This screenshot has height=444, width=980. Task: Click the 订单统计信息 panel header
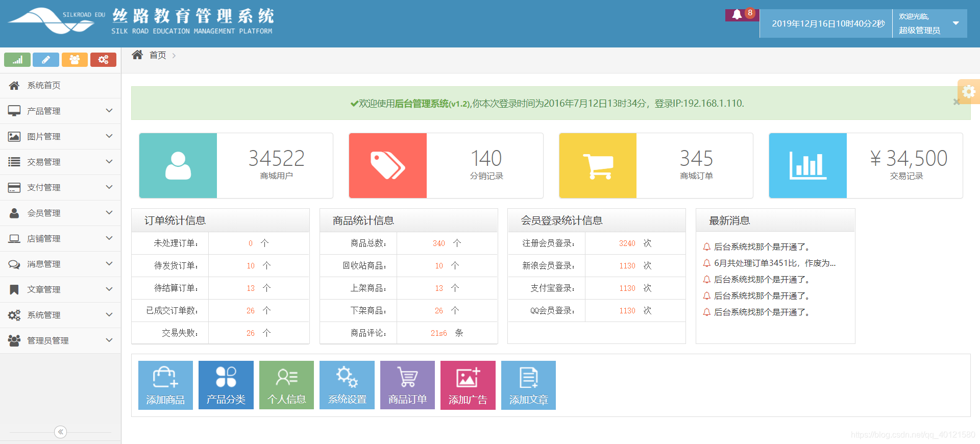point(220,220)
